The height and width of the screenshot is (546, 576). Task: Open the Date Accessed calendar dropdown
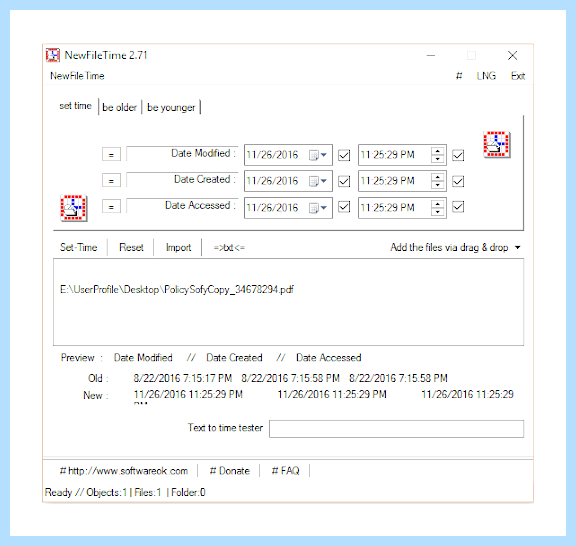coord(318,208)
